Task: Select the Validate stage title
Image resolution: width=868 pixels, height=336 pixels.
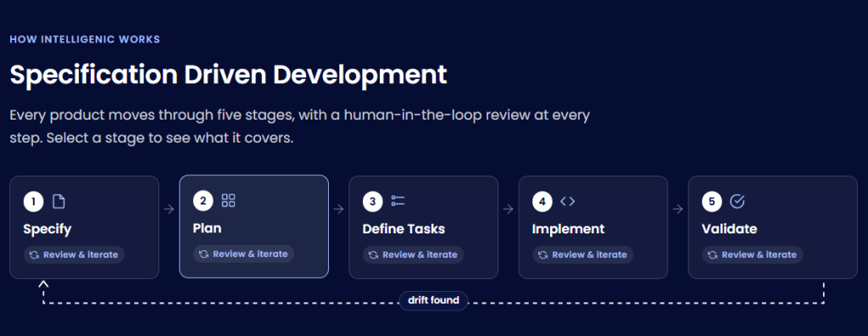Action: click(x=730, y=229)
